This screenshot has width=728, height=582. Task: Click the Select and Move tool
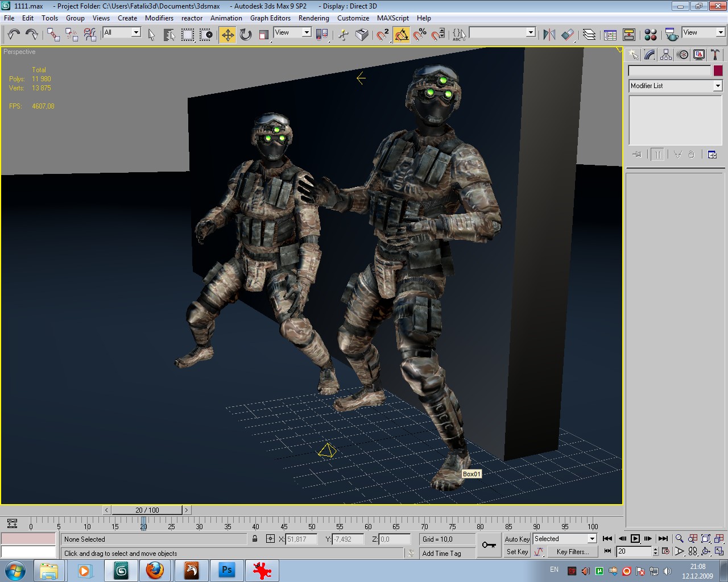tap(227, 35)
